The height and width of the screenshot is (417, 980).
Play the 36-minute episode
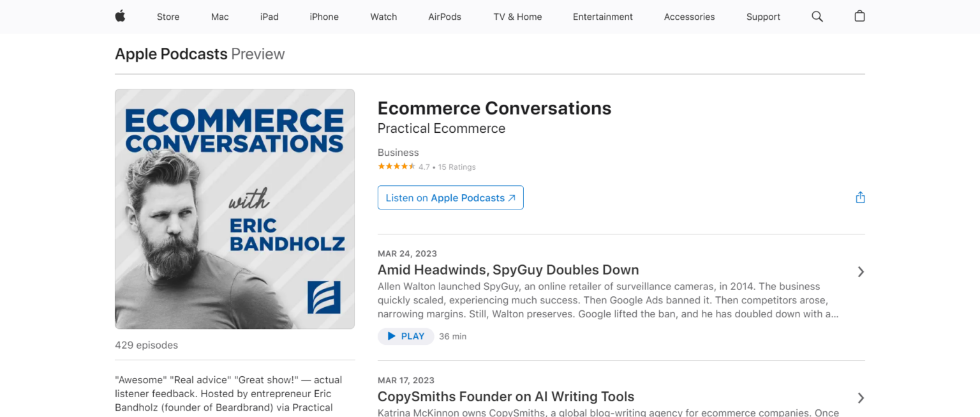[406, 336]
